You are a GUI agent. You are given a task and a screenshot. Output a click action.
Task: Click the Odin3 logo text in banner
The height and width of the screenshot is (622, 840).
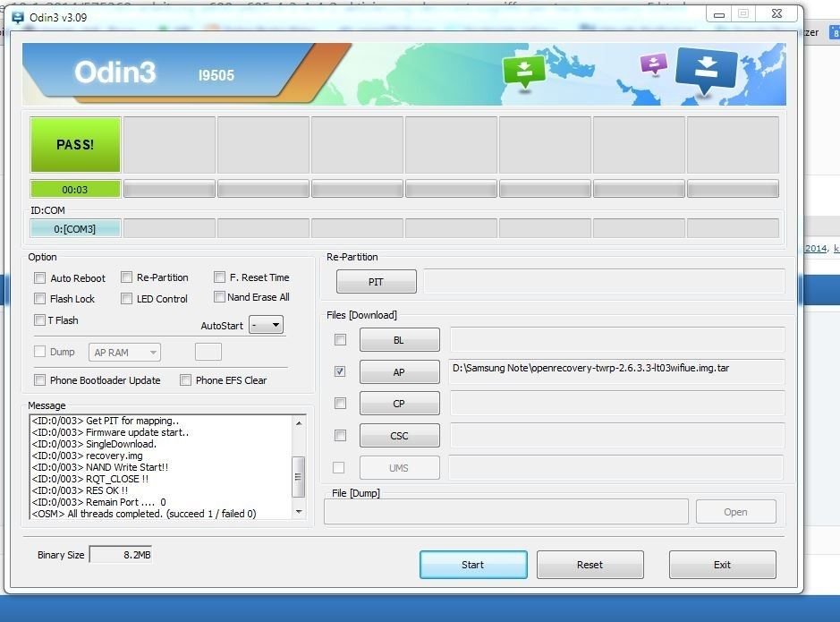pos(115,72)
